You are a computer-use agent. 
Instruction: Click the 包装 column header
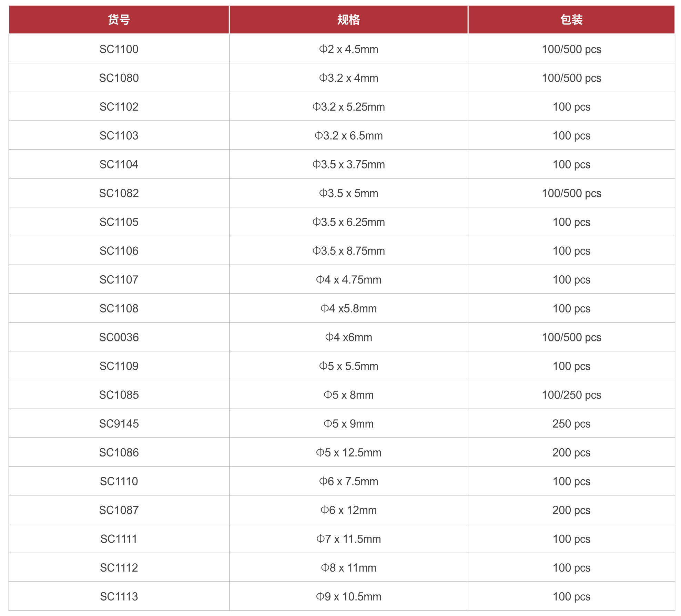tap(571, 20)
